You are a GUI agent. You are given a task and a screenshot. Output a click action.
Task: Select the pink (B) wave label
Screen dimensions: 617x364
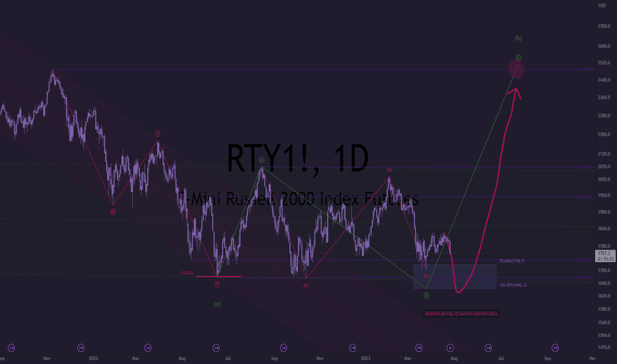[389, 170]
